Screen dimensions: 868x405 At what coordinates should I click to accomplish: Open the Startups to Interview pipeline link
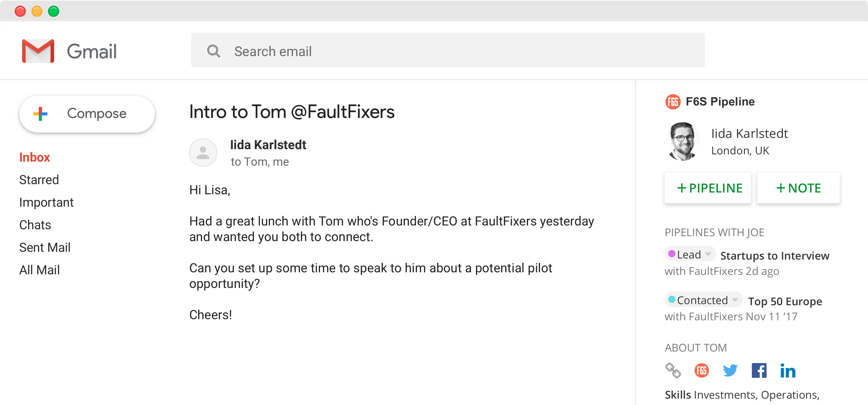[775, 256]
